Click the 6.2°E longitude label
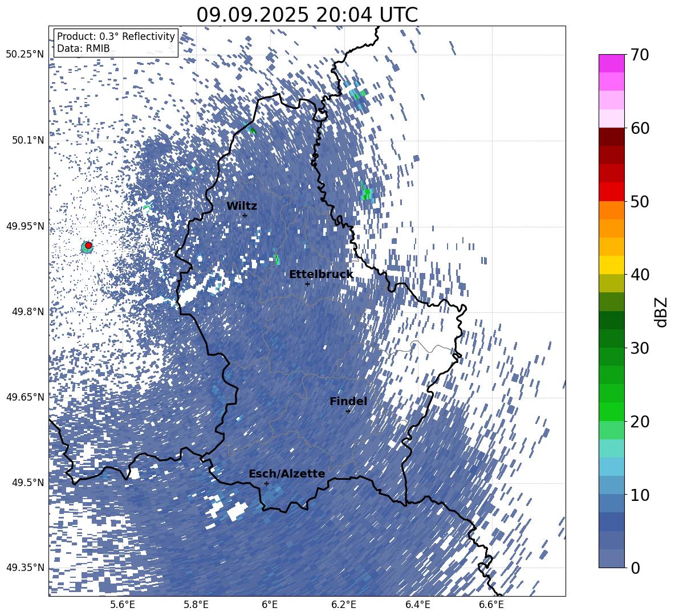 344,605
